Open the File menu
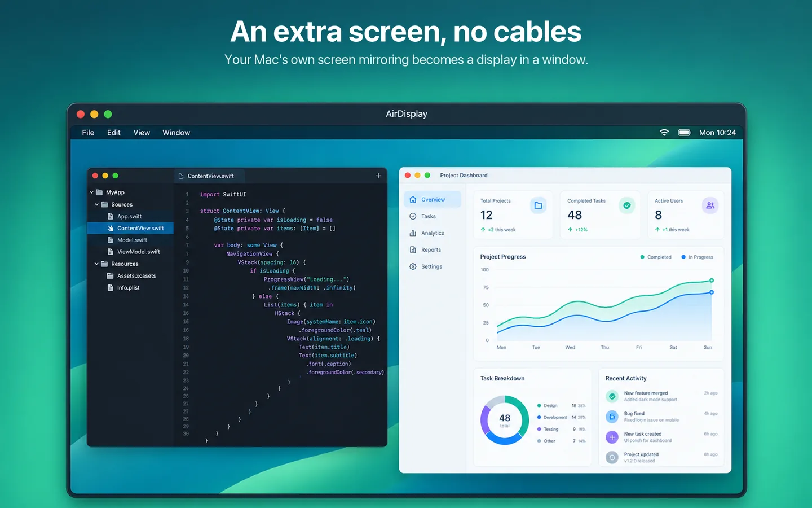 point(88,133)
